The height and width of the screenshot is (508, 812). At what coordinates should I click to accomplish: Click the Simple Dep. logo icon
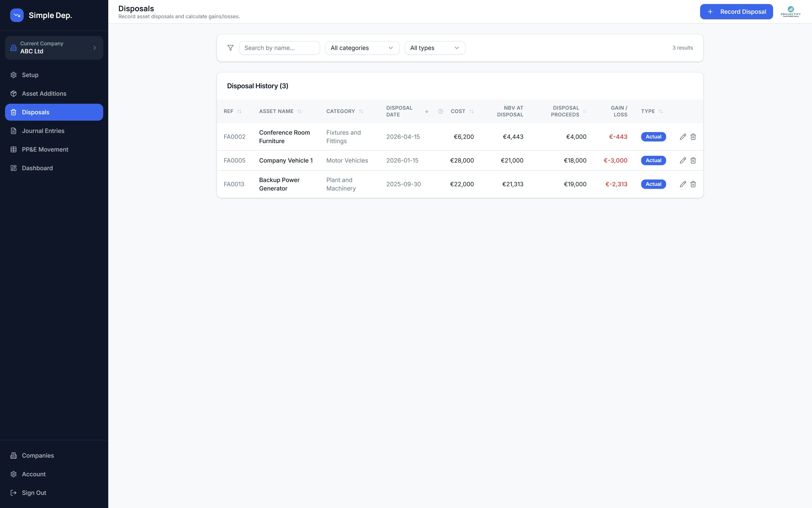click(17, 15)
